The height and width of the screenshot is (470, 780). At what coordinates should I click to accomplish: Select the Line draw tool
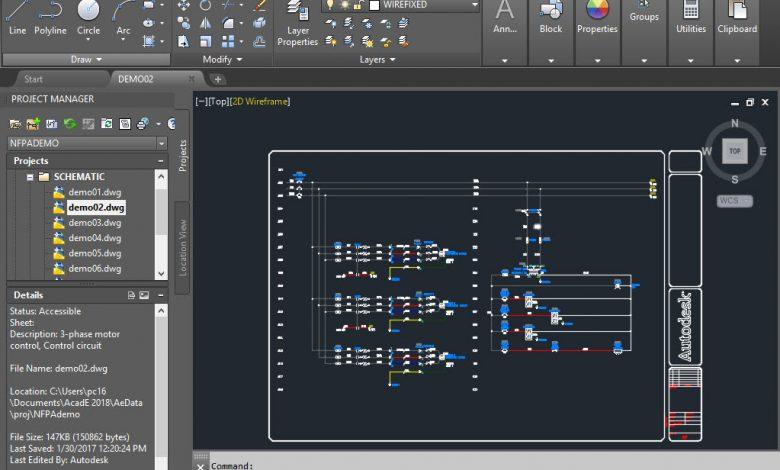tap(17, 19)
